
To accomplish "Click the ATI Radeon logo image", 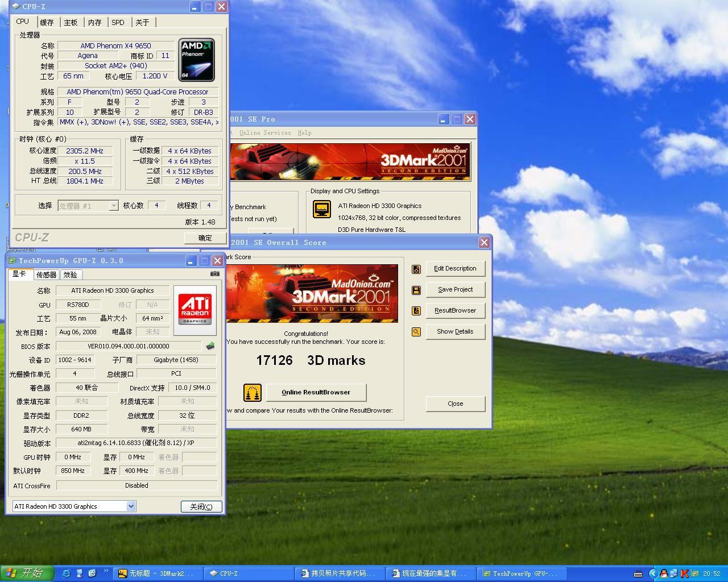I will point(195,309).
